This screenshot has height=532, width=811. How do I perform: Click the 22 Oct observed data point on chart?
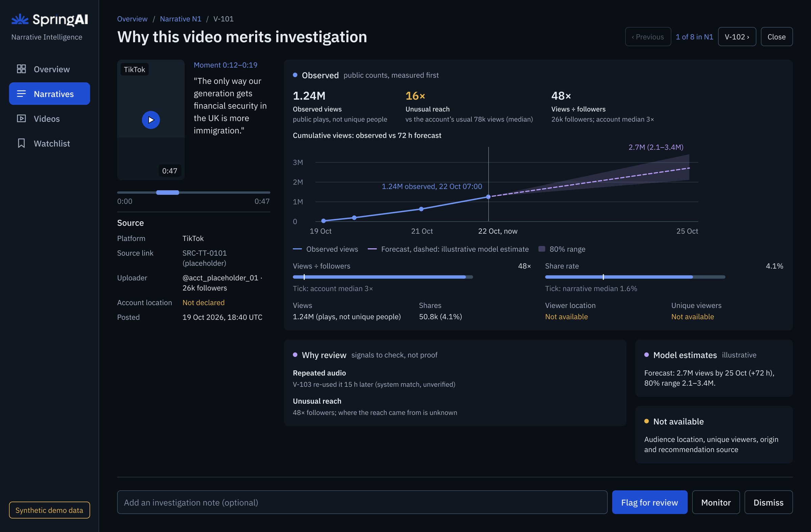[488, 197]
